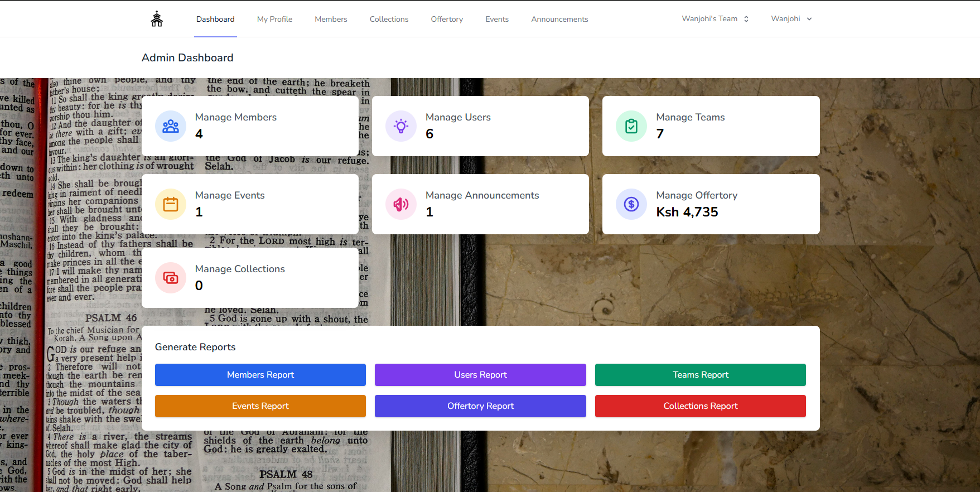Open the Offertory nav tab
Viewport: 980px width, 492px height.
click(x=447, y=19)
